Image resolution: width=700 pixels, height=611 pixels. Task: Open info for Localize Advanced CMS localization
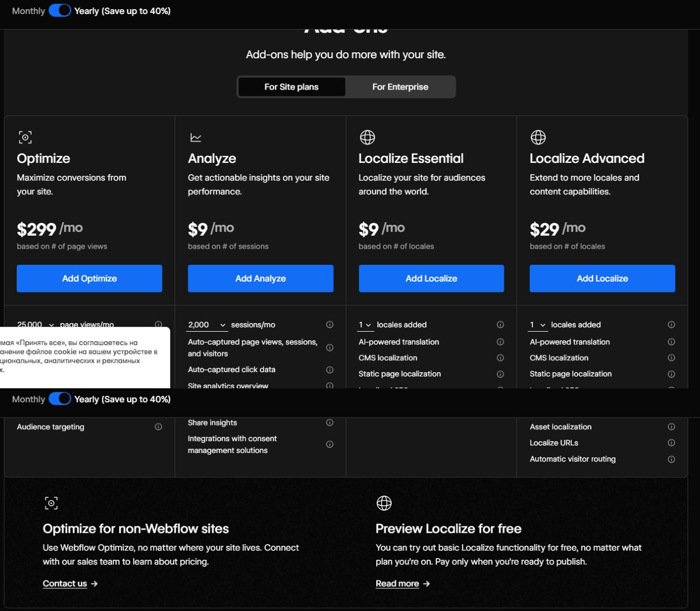click(x=671, y=358)
